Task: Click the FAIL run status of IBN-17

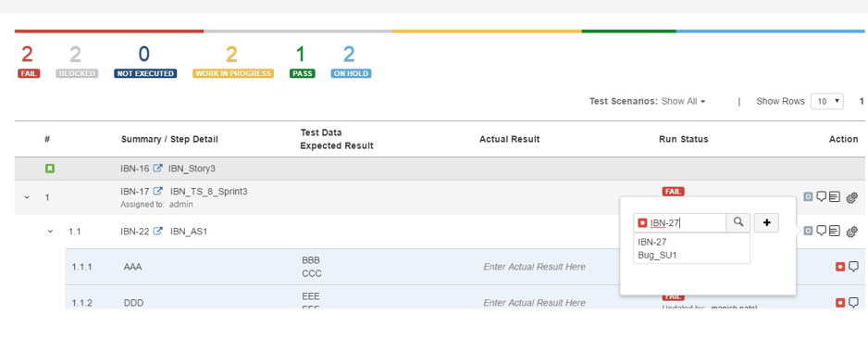Action: coord(673,191)
